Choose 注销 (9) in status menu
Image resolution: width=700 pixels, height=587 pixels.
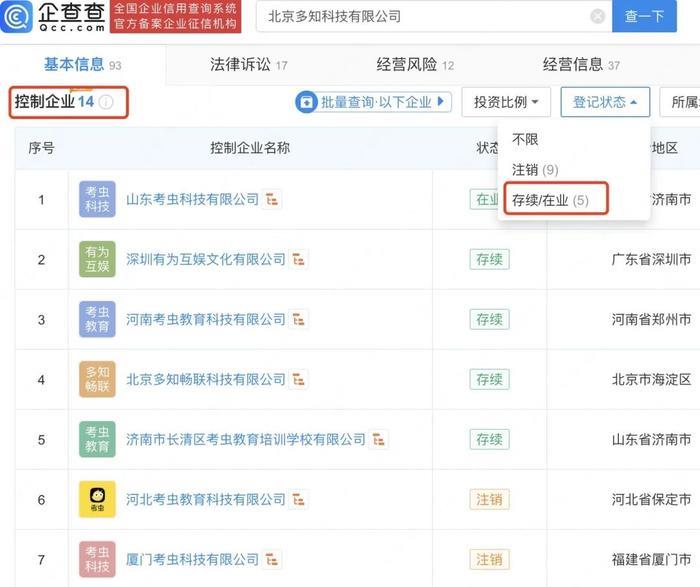tap(535, 170)
